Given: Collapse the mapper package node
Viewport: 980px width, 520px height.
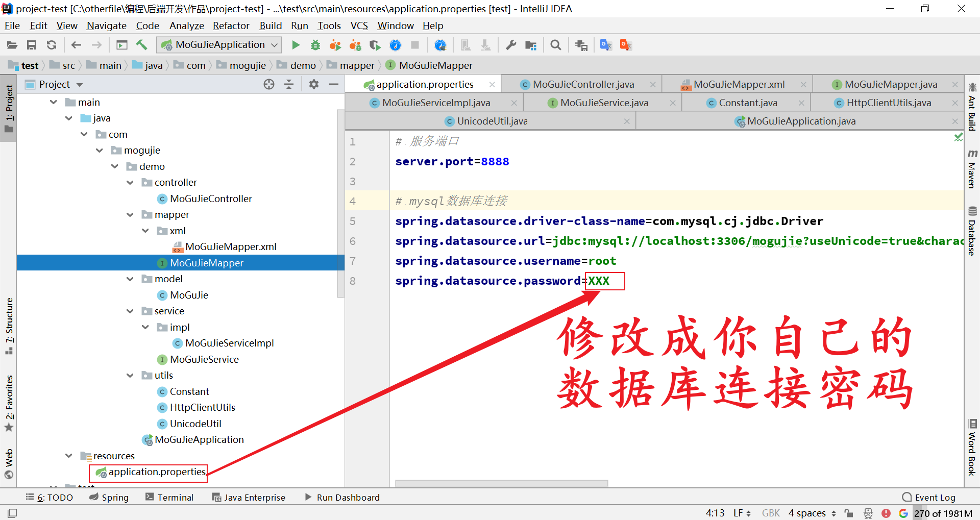Looking at the screenshot, I should coord(130,214).
